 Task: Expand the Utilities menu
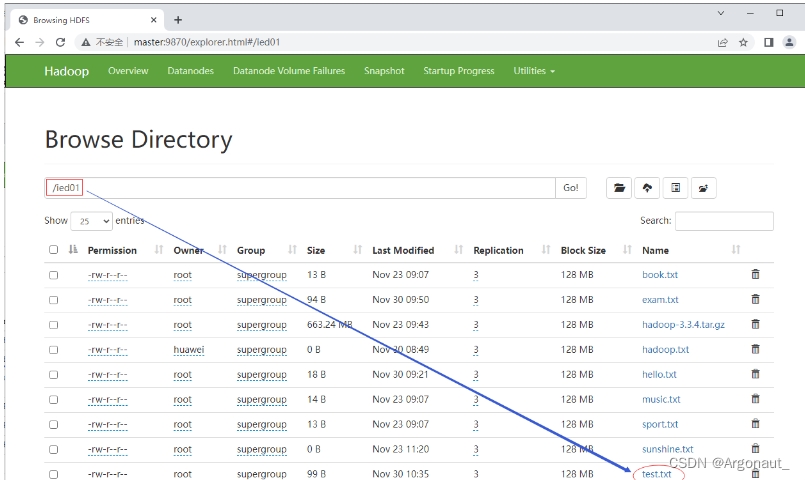pos(534,71)
